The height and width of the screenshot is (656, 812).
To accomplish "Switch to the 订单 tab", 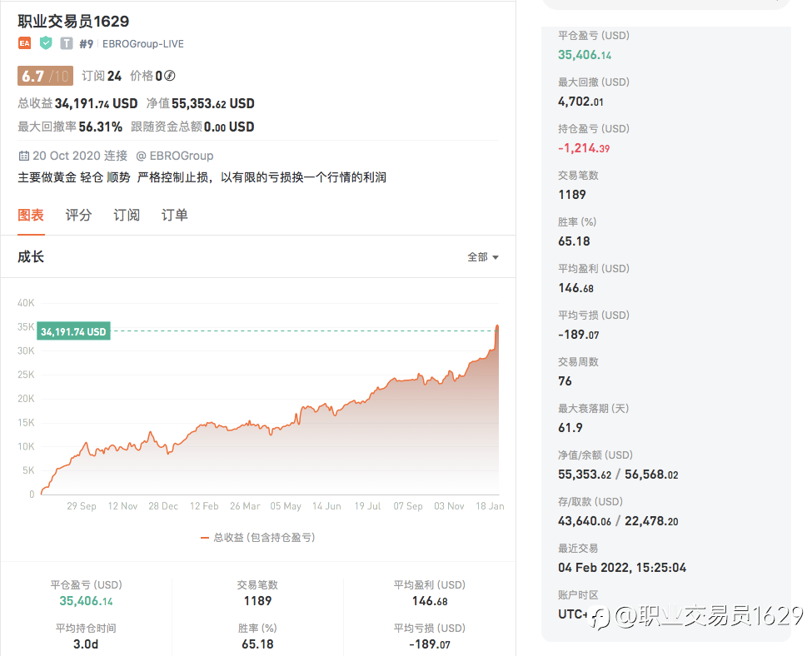I will pos(175,215).
